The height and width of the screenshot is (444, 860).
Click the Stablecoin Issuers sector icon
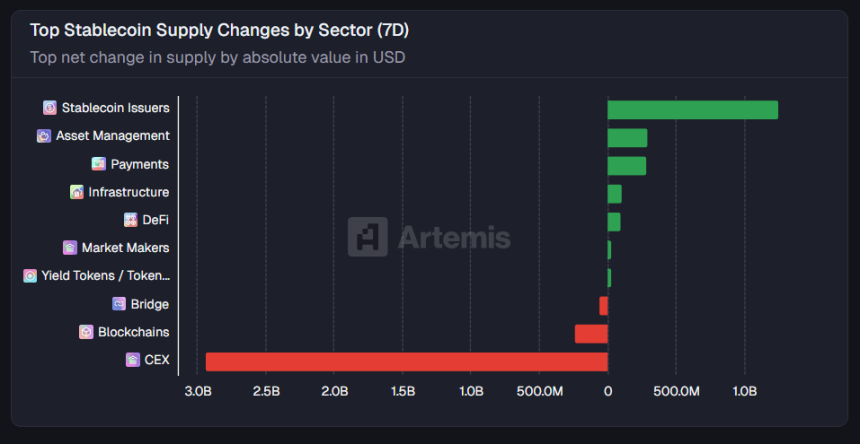pos(50,108)
